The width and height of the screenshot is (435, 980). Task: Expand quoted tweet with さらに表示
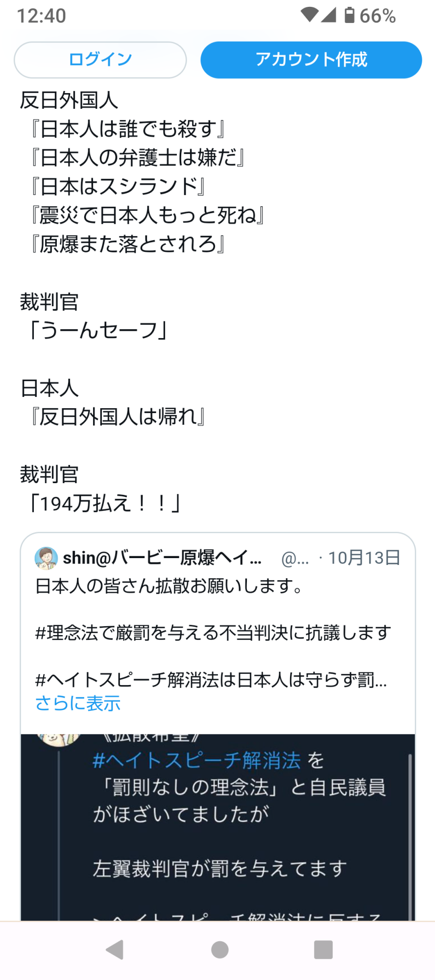click(x=78, y=703)
